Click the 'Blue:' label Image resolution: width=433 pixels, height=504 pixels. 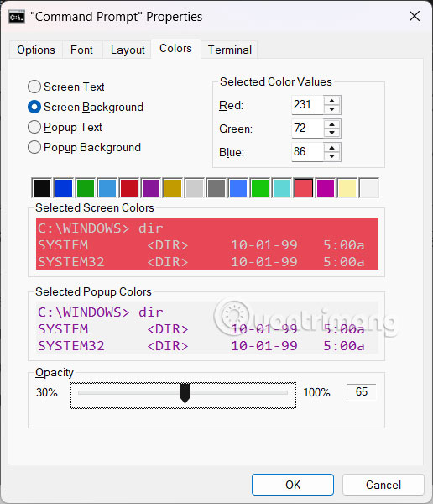click(232, 152)
